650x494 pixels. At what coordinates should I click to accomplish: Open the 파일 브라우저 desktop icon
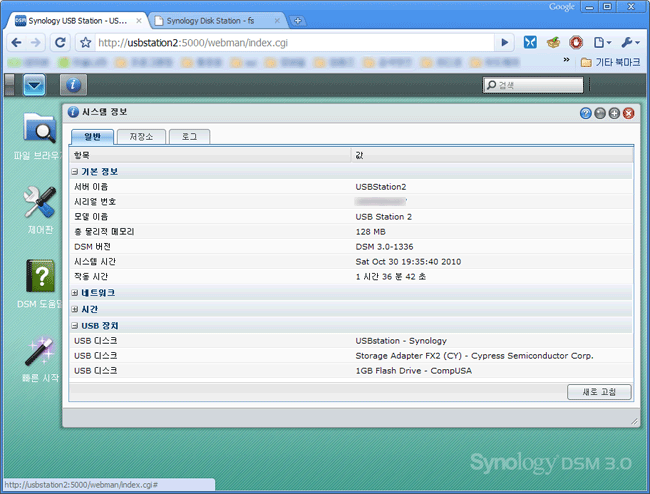click(39, 137)
